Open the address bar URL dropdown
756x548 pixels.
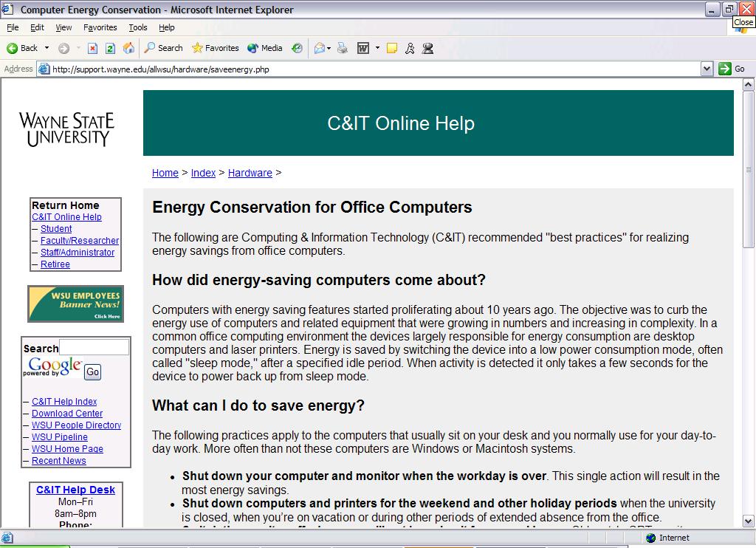tap(707, 69)
